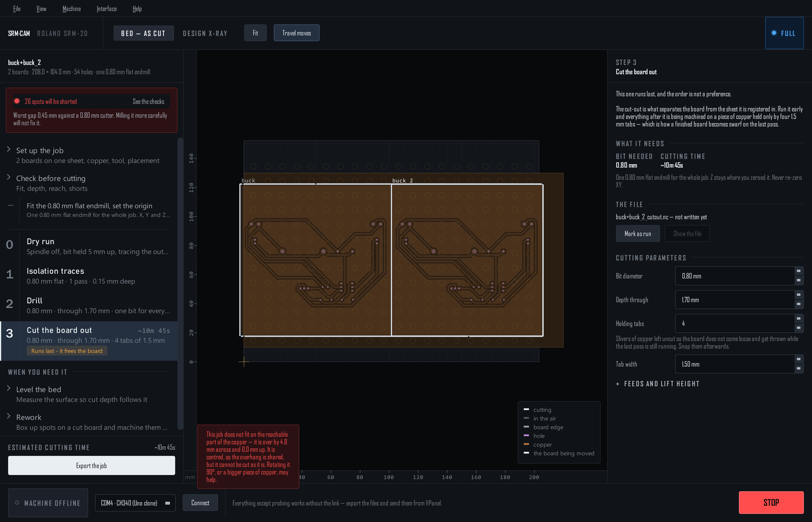Select step 1 Isolation traces
The width and height of the screenshot is (812, 522).
click(x=89, y=275)
